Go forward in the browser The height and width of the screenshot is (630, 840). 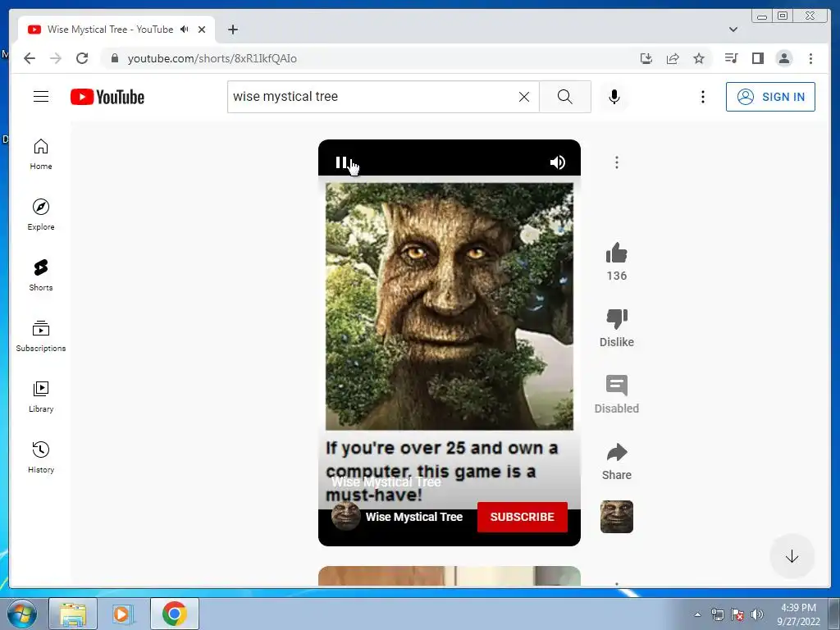(x=56, y=58)
